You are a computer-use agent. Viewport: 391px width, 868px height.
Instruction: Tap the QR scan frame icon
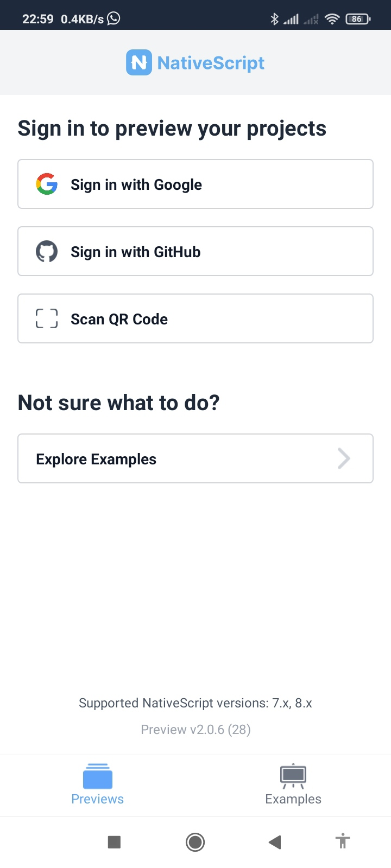tap(47, 318)
